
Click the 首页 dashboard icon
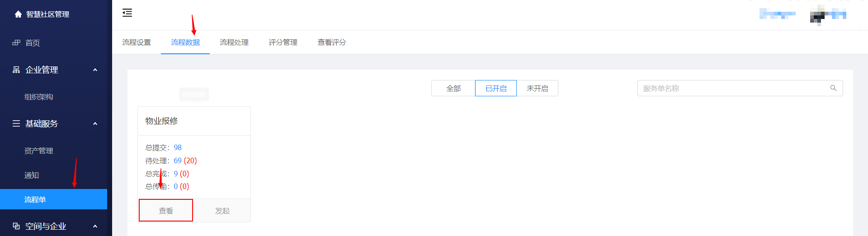[16, 42]
